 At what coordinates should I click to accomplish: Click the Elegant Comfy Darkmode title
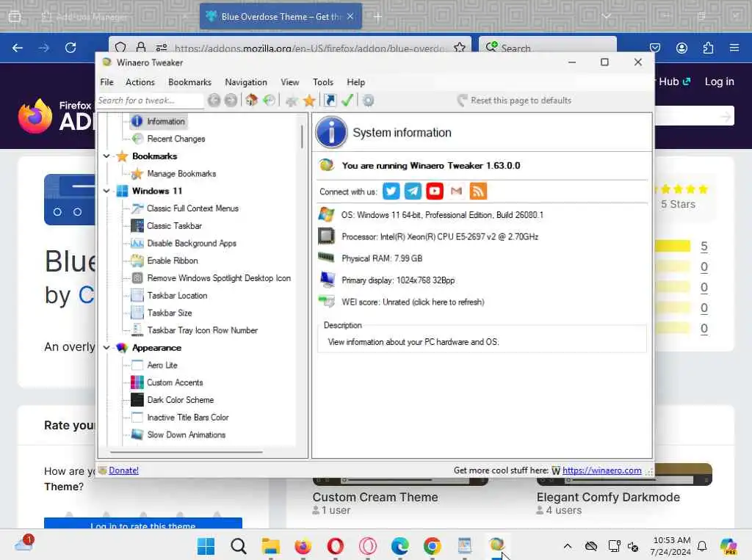[608, 497]
